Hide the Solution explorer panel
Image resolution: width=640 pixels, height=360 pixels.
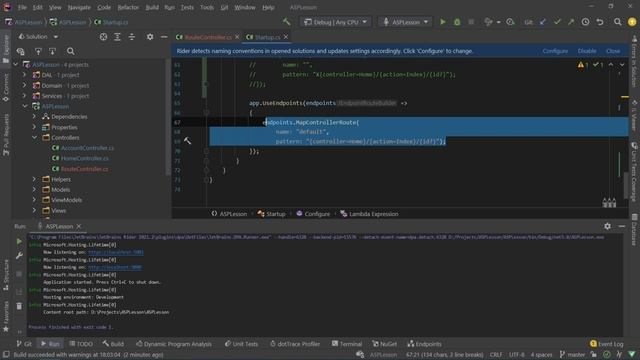[164, 37]
